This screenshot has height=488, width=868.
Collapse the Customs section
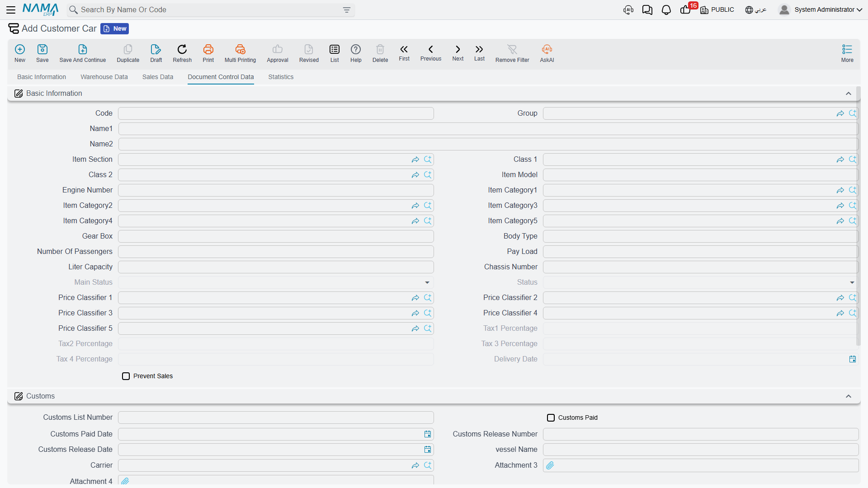(x=849, y=396)
